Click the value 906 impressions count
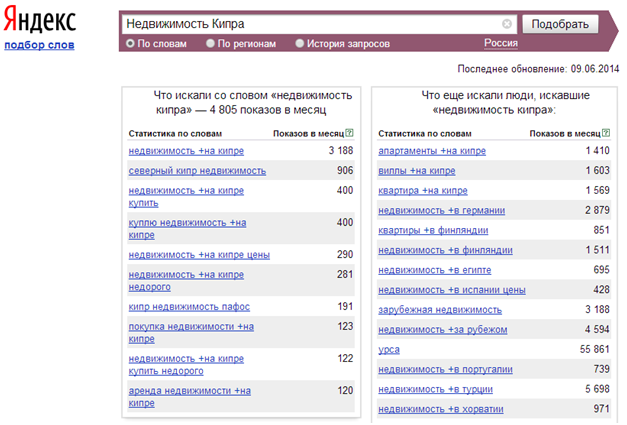Image resolution: width=627 pixels, height=425 pixels. [x=345, y=171]
